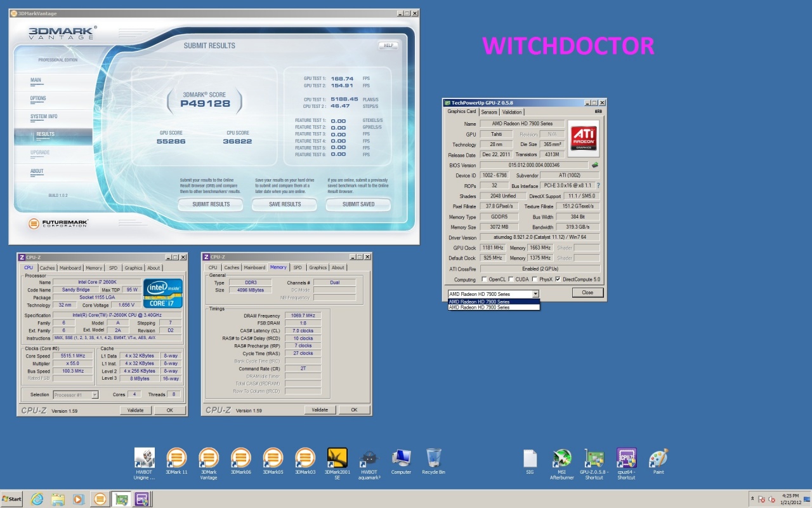Open the Recycle Bin desktop icon
The height and width of the screenshot is (508, 812).
tap(433, 459)
